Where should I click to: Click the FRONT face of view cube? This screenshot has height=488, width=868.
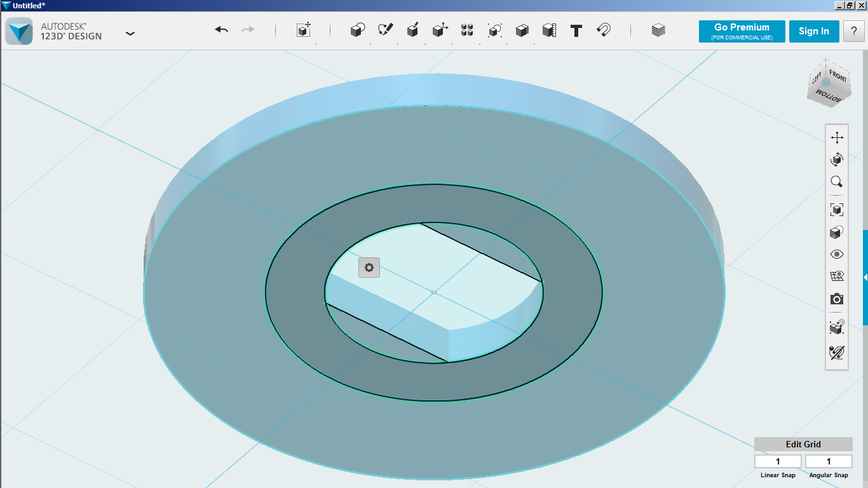[x=837, y=76]
